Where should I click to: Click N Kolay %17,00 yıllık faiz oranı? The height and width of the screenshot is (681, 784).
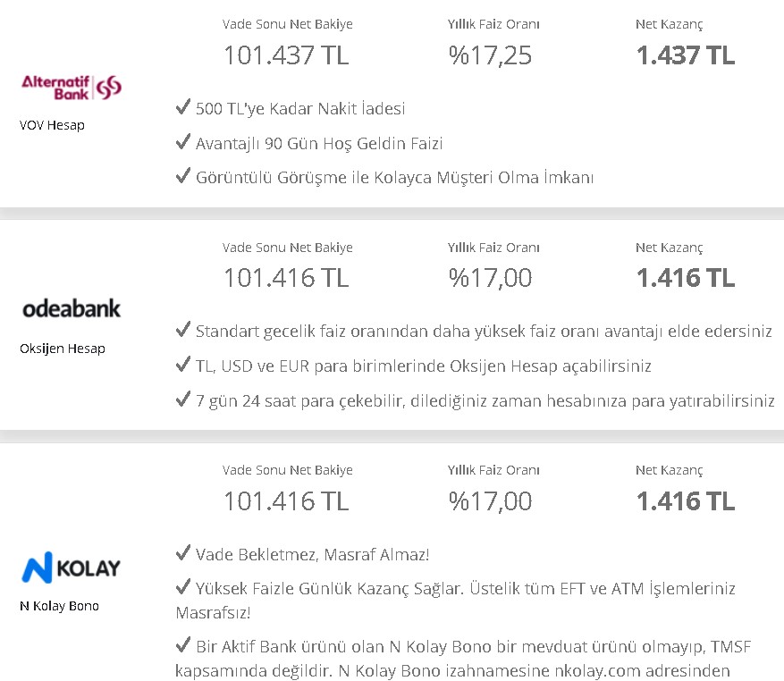pyautogui.click(x=490, y=501)
